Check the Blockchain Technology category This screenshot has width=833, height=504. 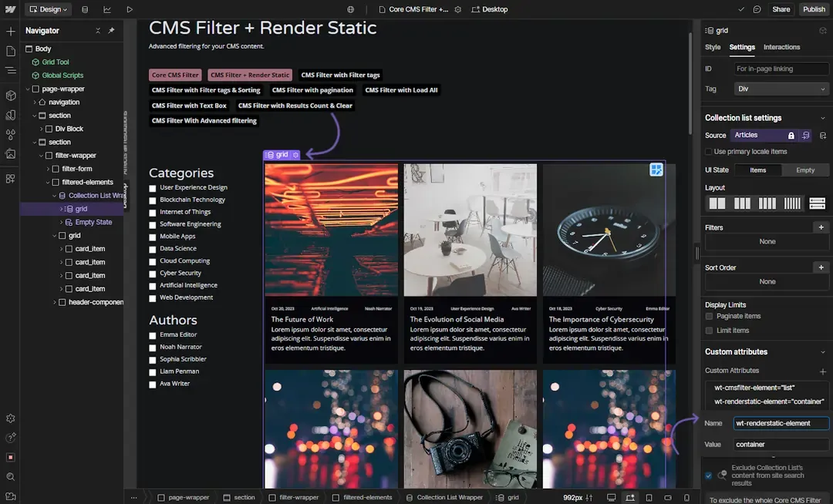coord(153,200)
